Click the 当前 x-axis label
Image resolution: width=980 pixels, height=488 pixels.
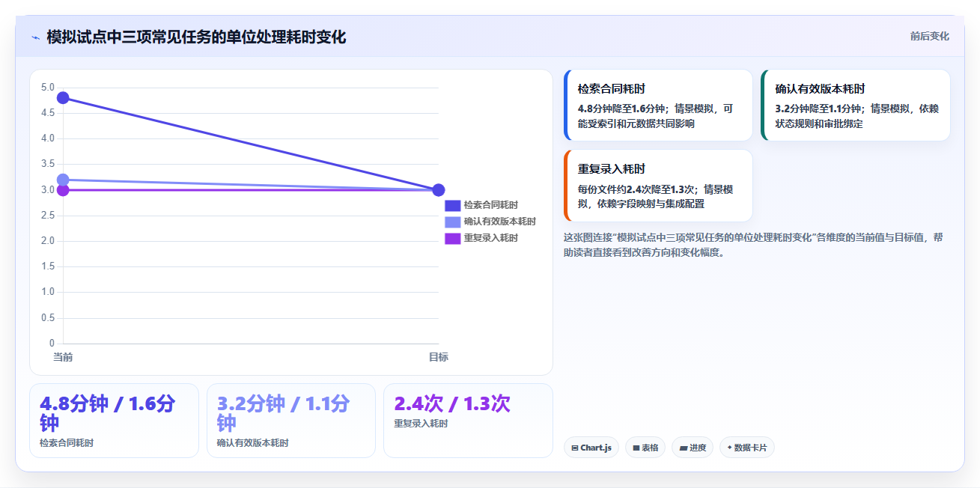(x=63, y=357)
